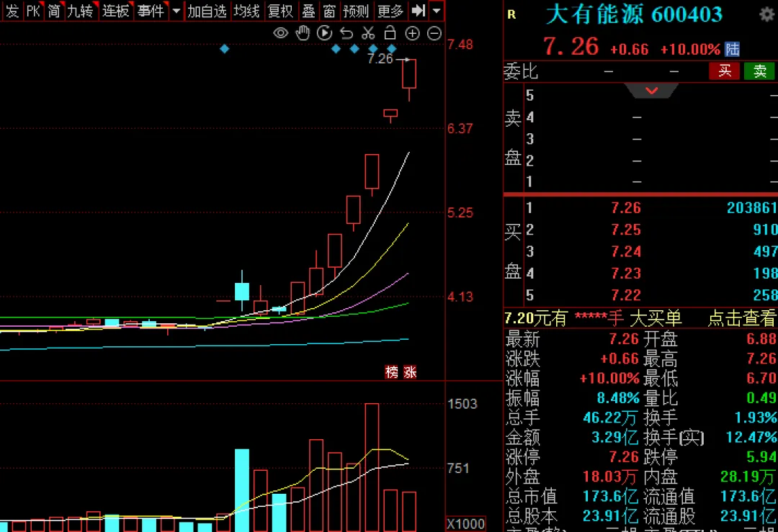Zoom out using the minus icon
Screen dimensions: 778x532
[433, 32]
